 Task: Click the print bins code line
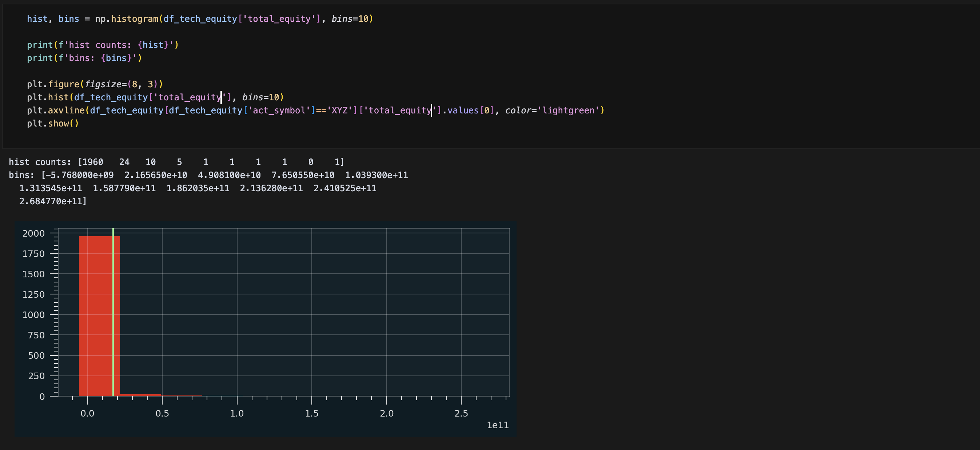pyautogui.click(x=84, y=58)
